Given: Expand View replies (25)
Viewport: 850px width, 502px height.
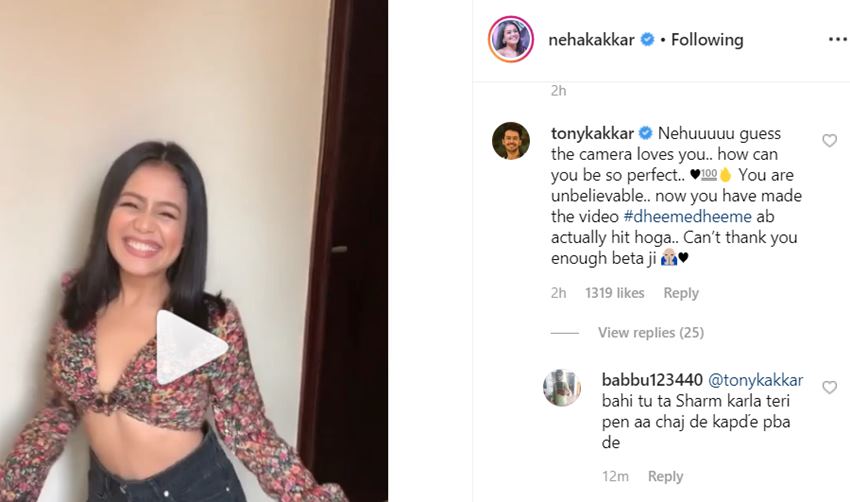Looking at the screenshot, I should (651, 332).
